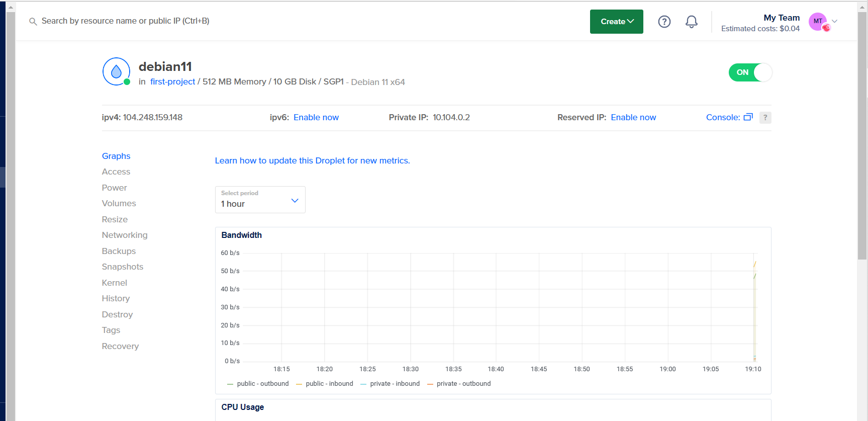
Task: Open the first-project link
Action: [172, 81]
